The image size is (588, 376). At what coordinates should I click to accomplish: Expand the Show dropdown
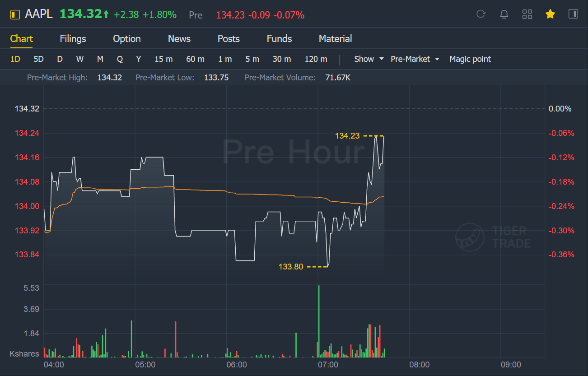369,59
